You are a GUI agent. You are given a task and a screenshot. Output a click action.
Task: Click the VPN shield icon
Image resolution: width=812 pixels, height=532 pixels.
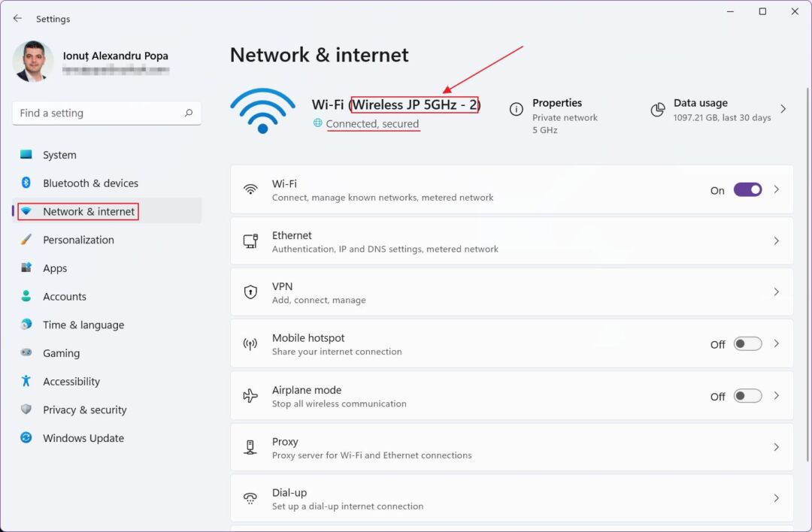[x=250, y=292]
